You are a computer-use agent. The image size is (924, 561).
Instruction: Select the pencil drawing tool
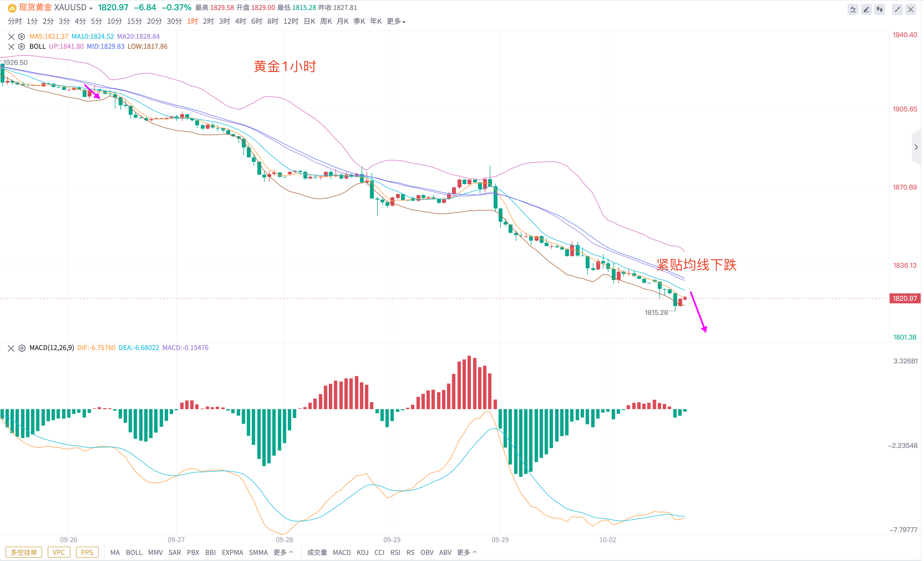coord(866,9)
